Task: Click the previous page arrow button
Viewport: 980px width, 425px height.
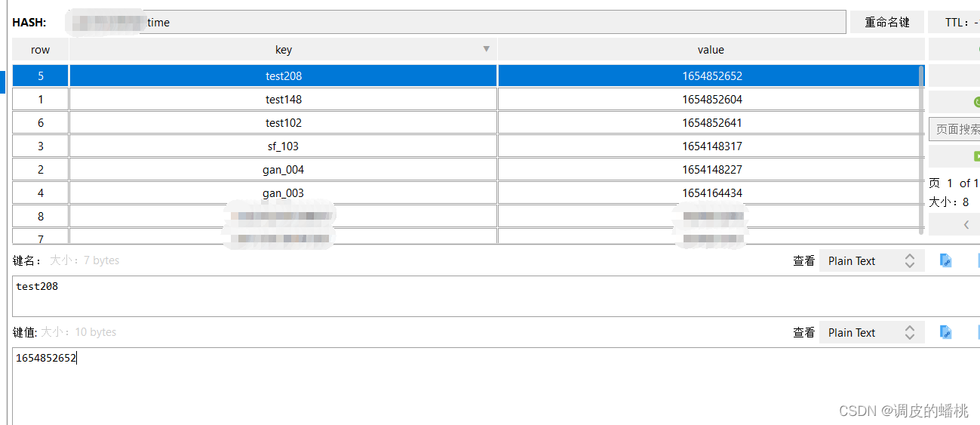Action: (966, 224)
